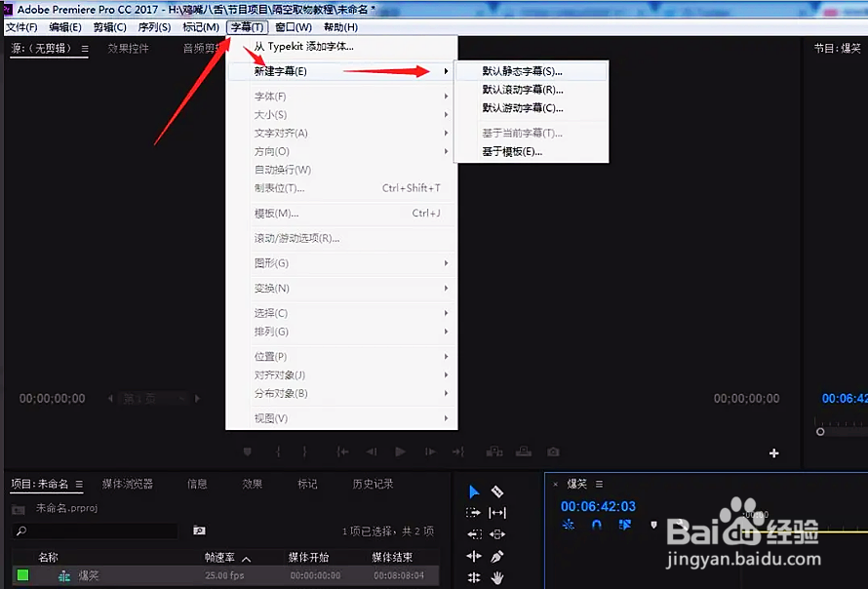
Task: Toggle nest-as-sequence insert mode in timeline
Action: [568, 525]
